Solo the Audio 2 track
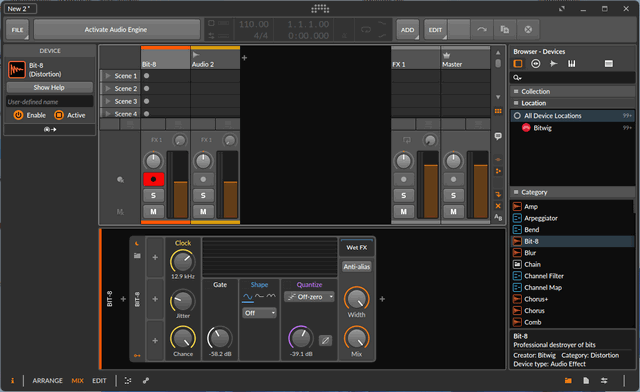This screenshot has width=640, height=392. coord(203,196)
